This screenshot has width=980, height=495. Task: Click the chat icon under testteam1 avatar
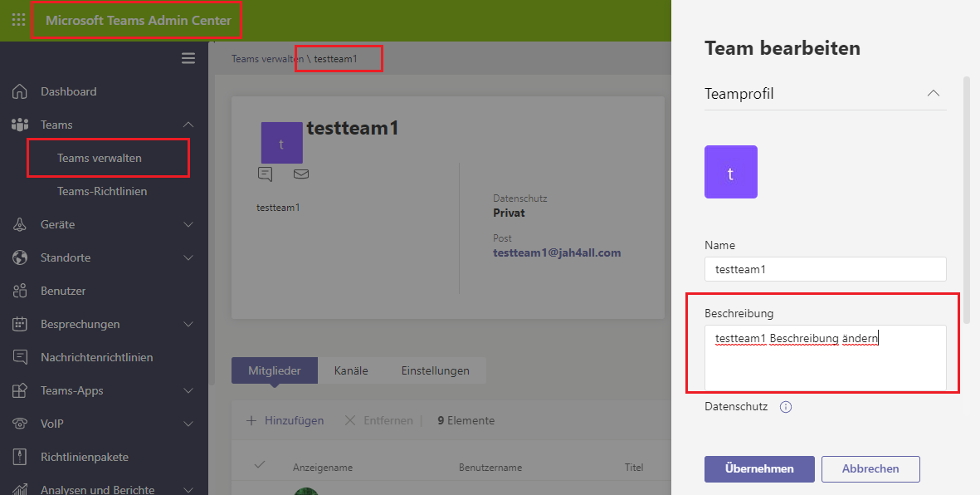pos(265,174)
